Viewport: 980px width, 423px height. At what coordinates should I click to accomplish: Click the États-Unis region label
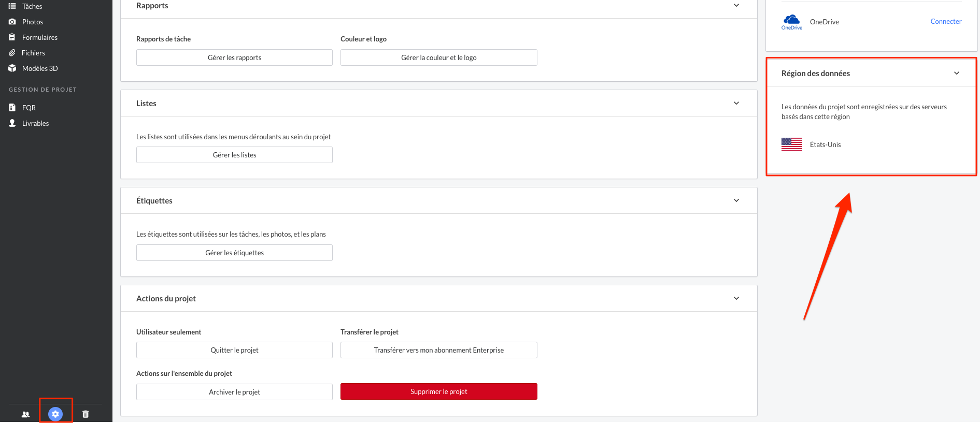pos(825,144)
